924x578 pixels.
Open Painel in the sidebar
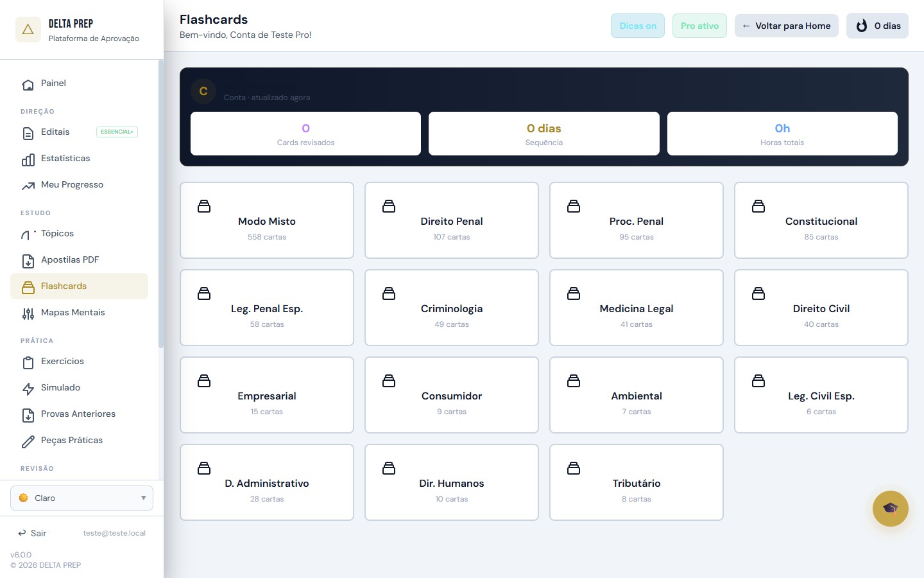tap(53, 83)
